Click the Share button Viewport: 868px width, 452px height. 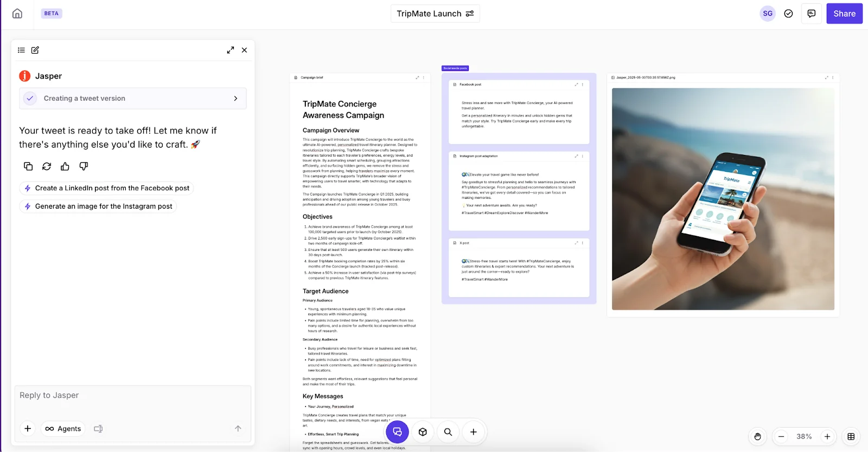click(x=844, y=14)
